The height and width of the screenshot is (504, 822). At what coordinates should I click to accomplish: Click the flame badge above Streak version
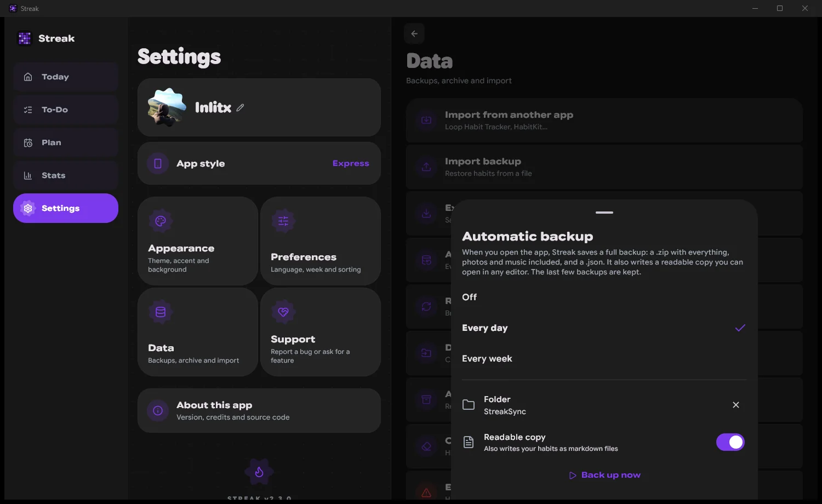tap(259, 472)
